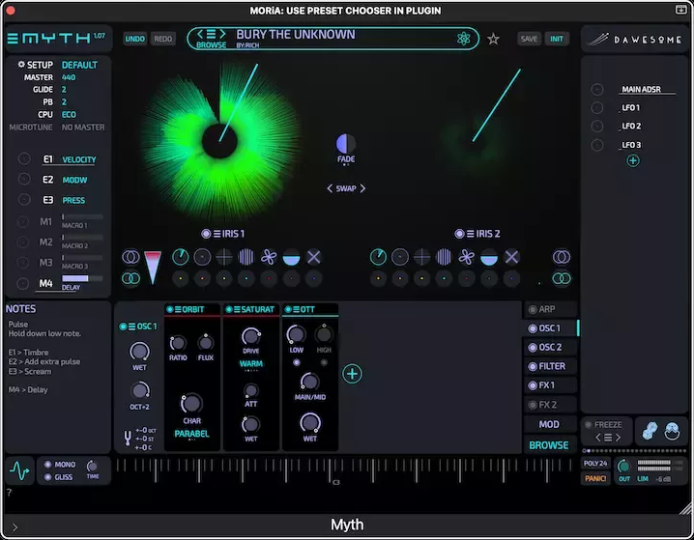Open the ORBIT module menu
Viewport: 694px width, 540px height.
[178, 309]
